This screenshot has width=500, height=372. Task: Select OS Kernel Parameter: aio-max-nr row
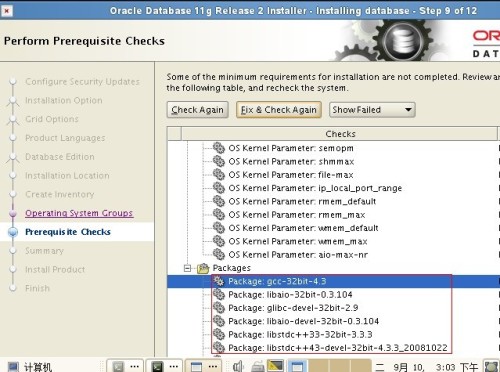click(x=298, y=255)
